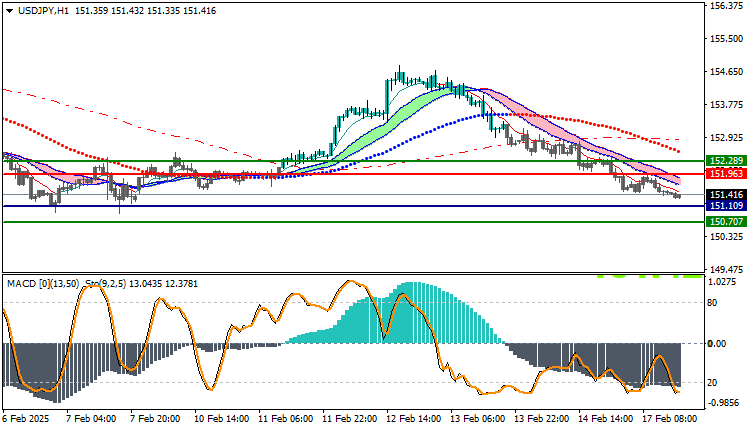Select the 6 Feb 2025 time label

click(x=26, y=419)
